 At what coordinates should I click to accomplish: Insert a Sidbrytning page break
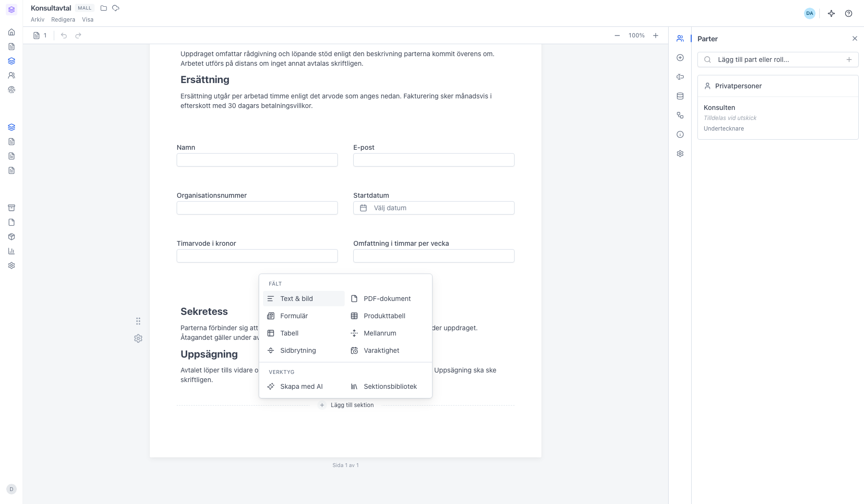pos(304,350)
